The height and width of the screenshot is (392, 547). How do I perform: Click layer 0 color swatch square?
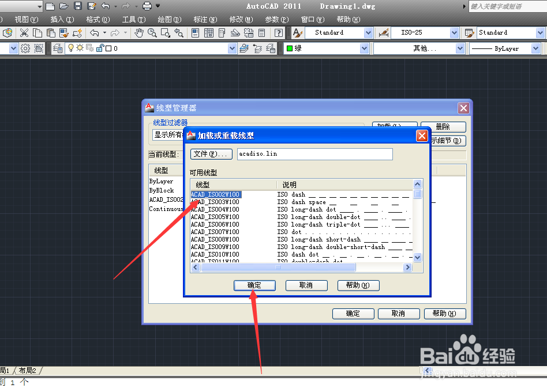(x=108, y=48)
